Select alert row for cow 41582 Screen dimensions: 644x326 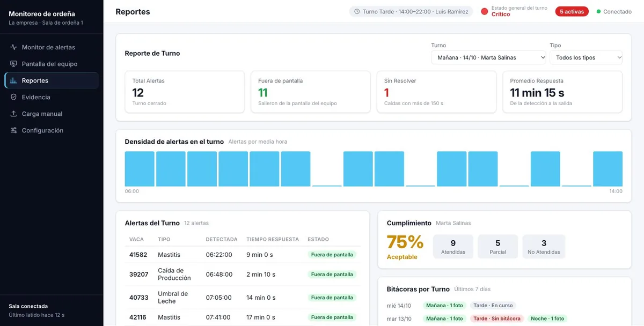tap(243, 255)
